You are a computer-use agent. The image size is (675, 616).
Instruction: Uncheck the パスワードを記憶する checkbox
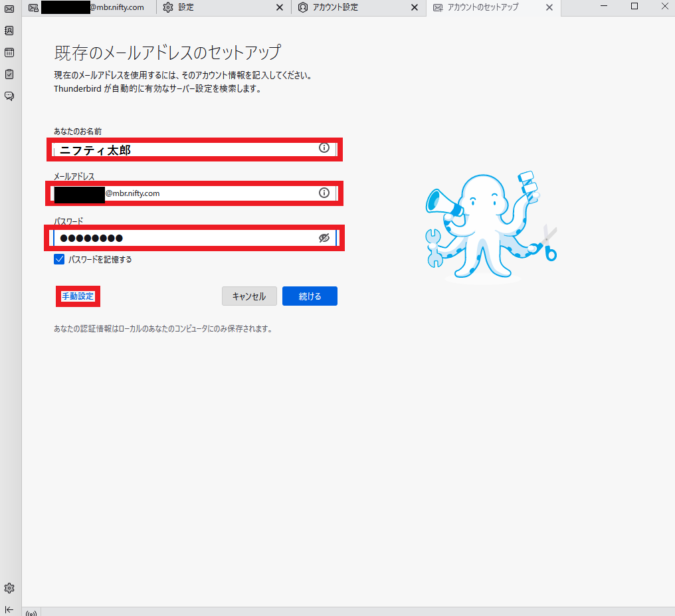[59, 259]
